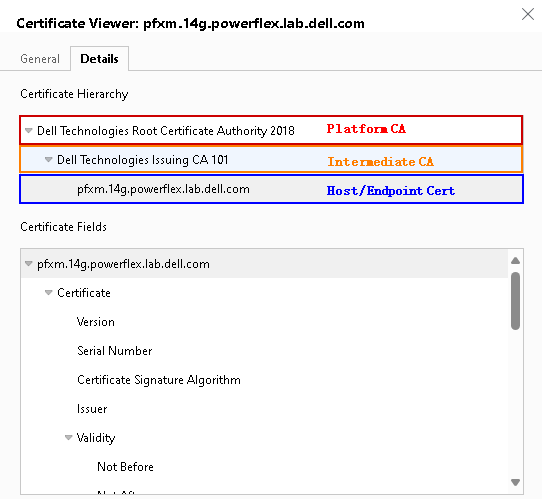
Task: Close the Certificate Viewer dialog
Action: coord(528,14)
